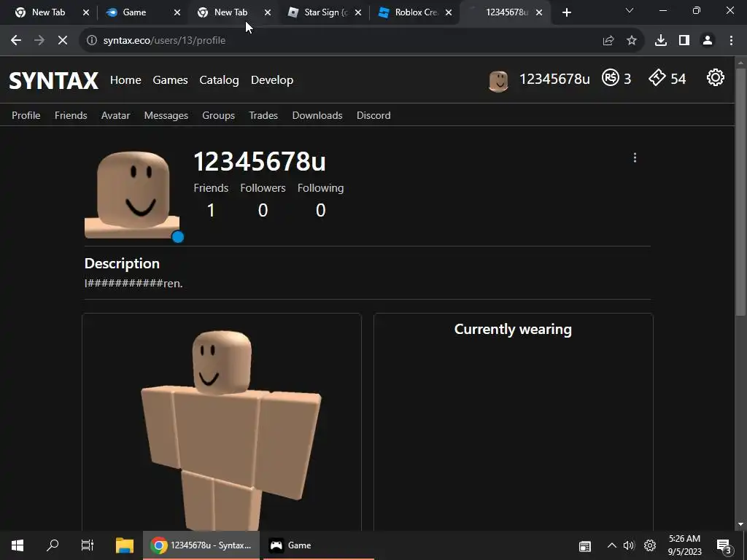Open the Chrome profile account icon
The width and height of the screenshot is (747, 560).
pyautogui.click(x=708, y=41)
